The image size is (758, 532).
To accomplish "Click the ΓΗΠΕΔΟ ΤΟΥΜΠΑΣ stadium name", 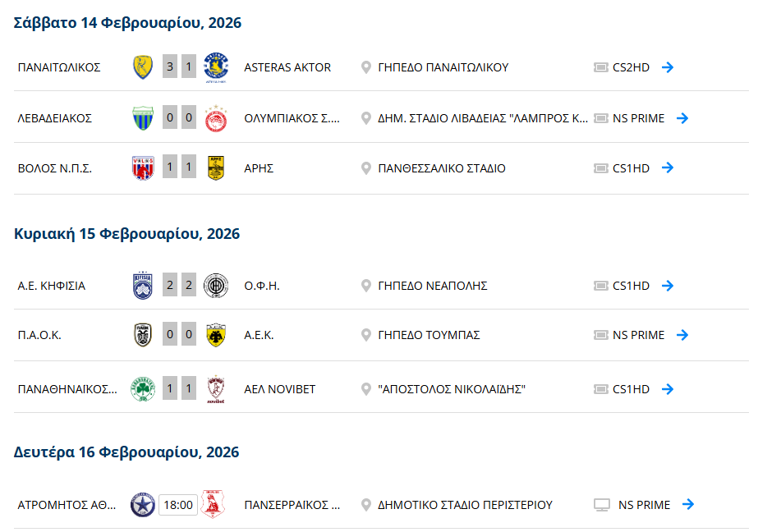I will (x=429, y=335).
